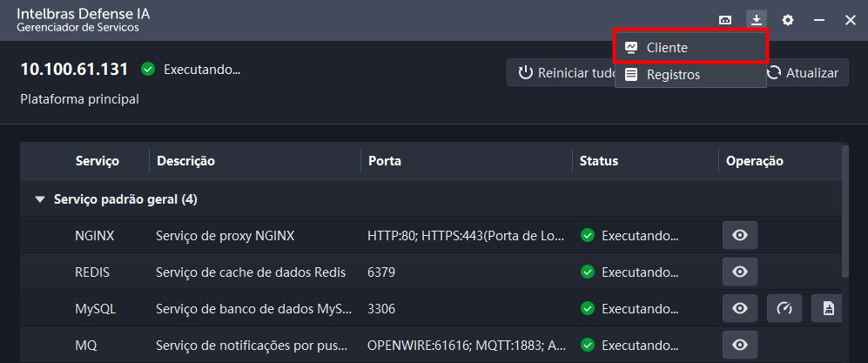Click the Atualizar button
The image size is (868, 363).
point(804,73)
